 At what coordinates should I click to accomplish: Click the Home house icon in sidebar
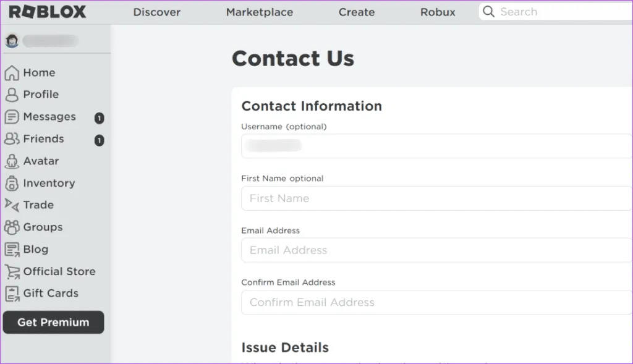click(x=12, y=73)
